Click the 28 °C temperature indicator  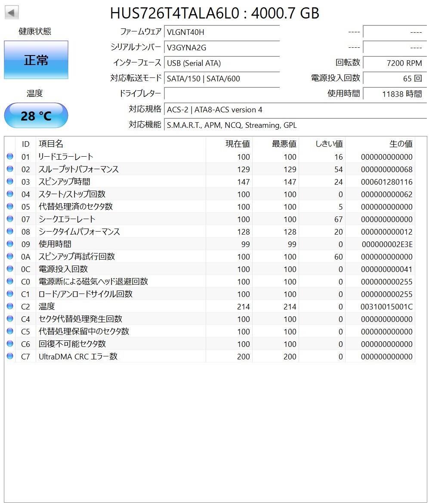pos(36,115)
